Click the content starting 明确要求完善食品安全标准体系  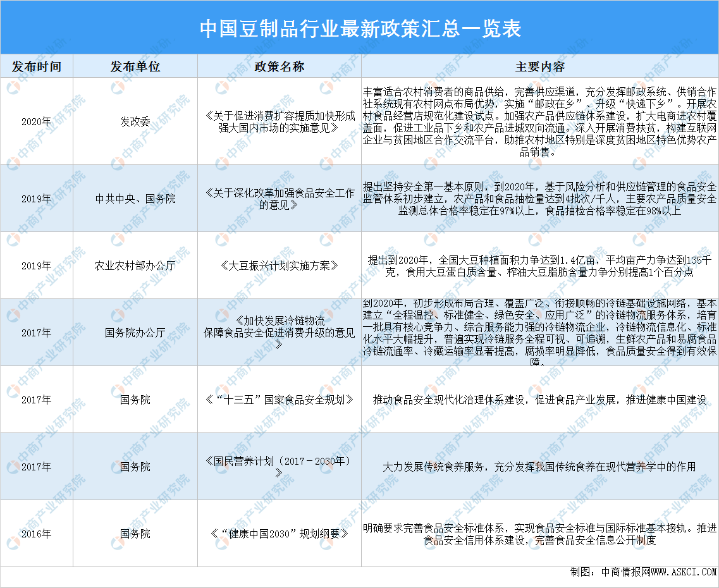coord(539,534)
